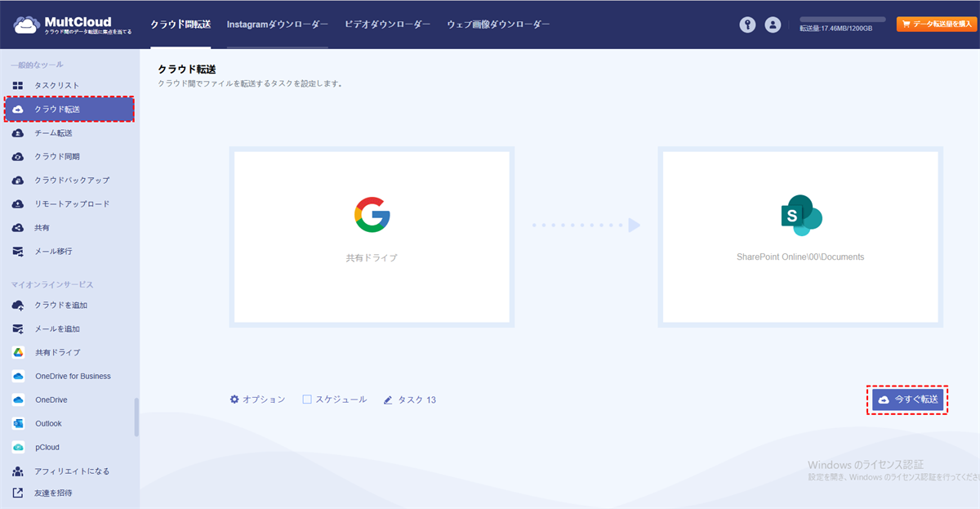The width and height of the screenshot is (980, 509).
Task: Click the タスク 13 name label
Action: tap(416, 400)
